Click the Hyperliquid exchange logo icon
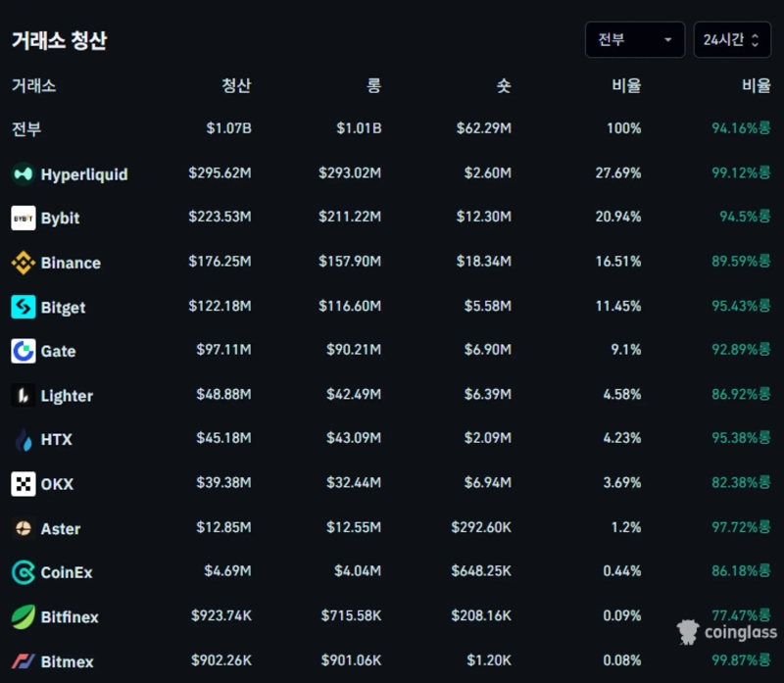This screenshot has width=784, height=683. coord(24,174)
